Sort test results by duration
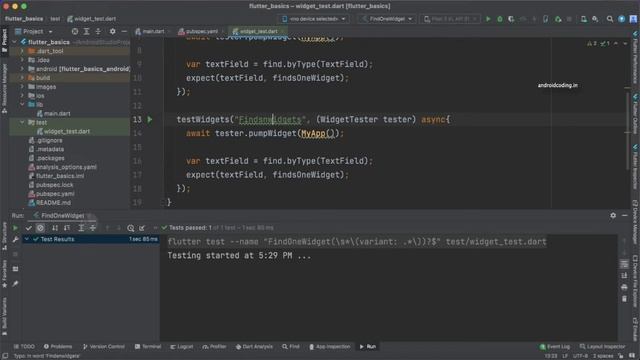 [67, 228]
